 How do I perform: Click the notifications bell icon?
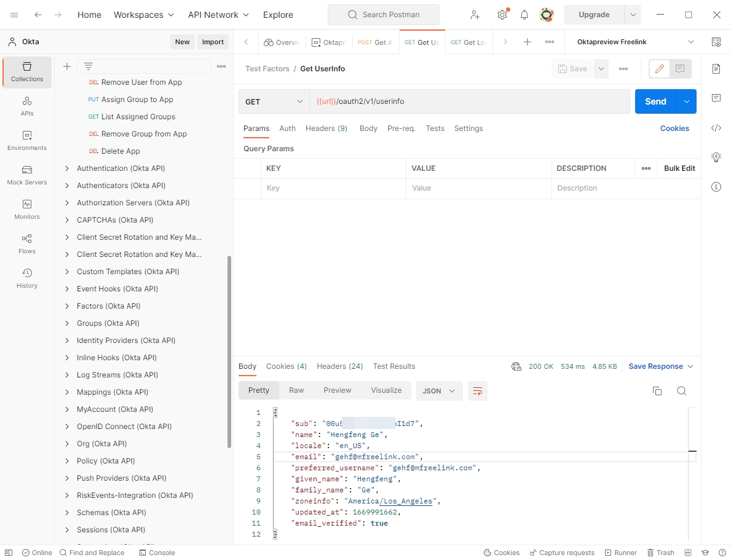(524, 15)
